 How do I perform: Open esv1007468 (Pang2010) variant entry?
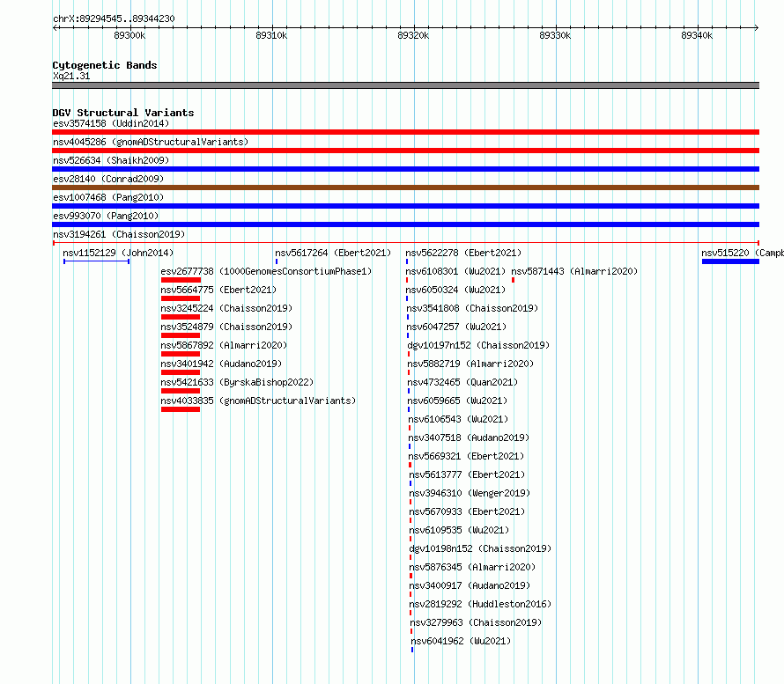(x=108, y=197)
